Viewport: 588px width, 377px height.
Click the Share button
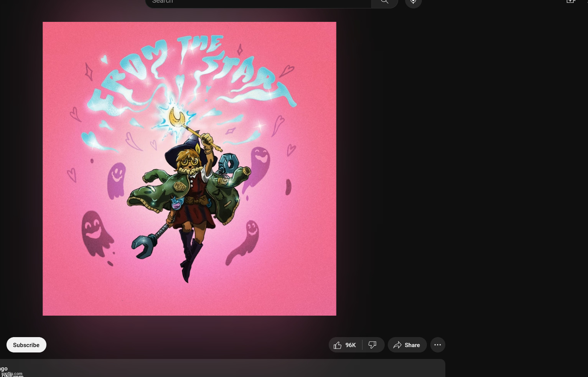click(407, 345)
